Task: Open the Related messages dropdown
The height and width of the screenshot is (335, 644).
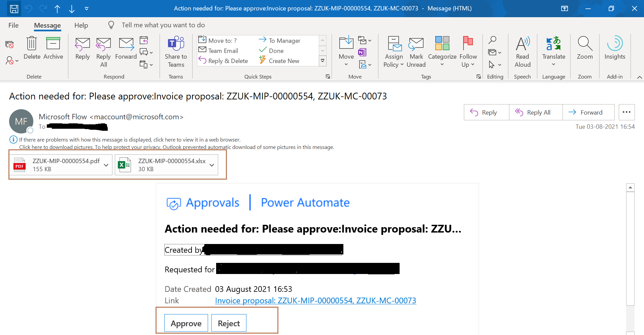Action: click(x=495, y=52)
